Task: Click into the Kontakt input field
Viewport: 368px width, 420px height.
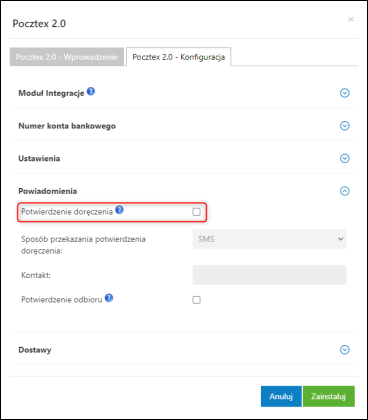Action: pyautogui.click(x=269, y=275)
